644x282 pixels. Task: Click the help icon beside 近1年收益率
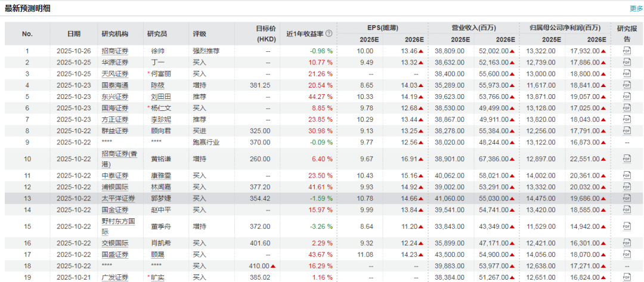coord(329,33)
